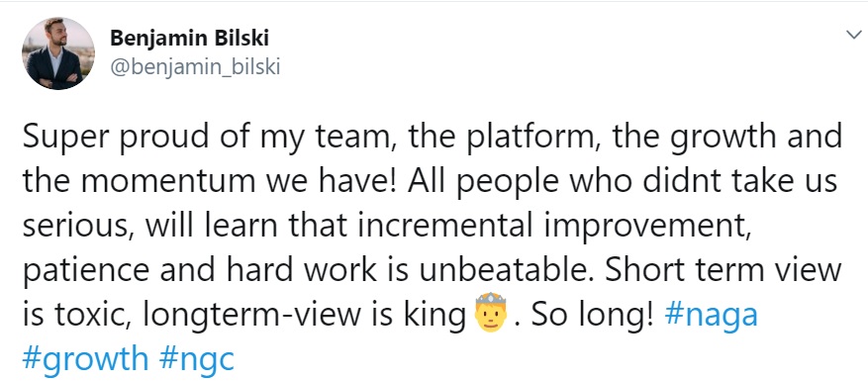Click the word "improvement" in the tweet
The image size is (868, 381).
633,228
